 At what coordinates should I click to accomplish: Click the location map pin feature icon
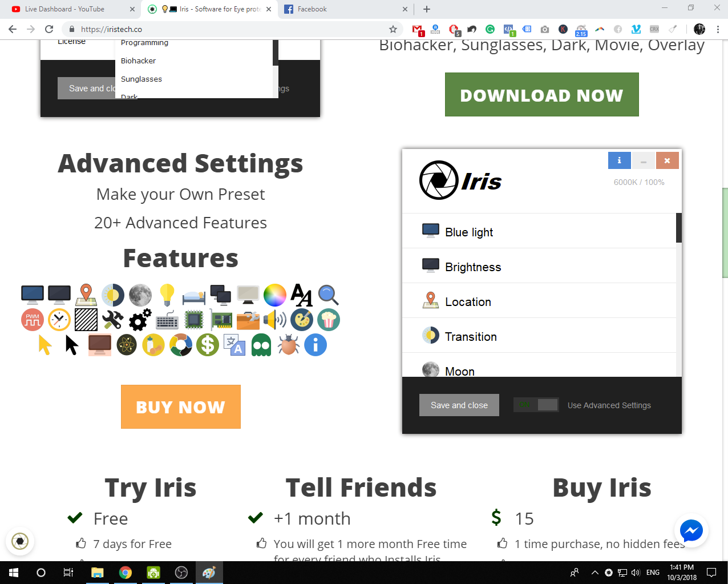tap(86, 295)
